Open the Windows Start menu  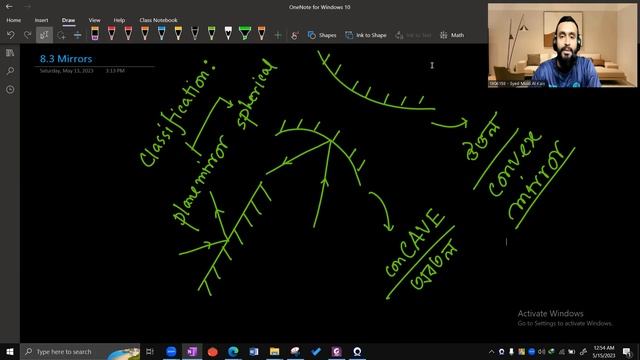(10, 351)
